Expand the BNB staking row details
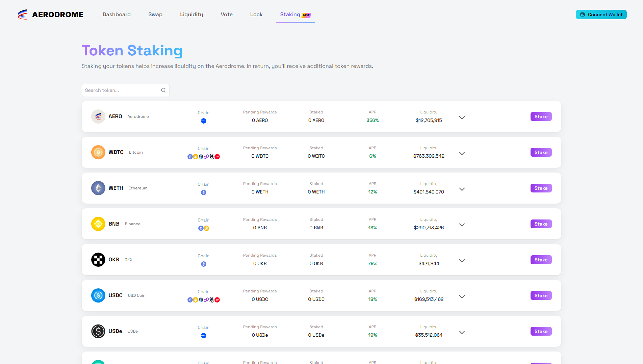 pos(462,225)
